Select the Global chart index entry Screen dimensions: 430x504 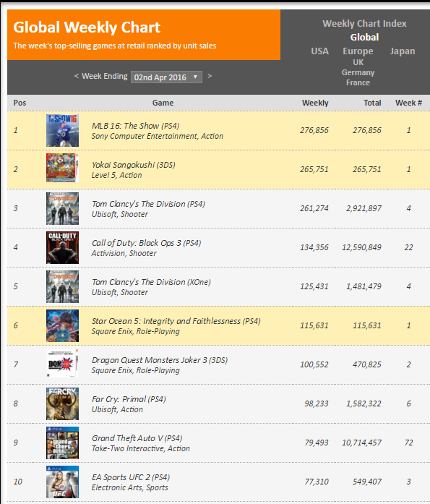[x=364, y=38]
